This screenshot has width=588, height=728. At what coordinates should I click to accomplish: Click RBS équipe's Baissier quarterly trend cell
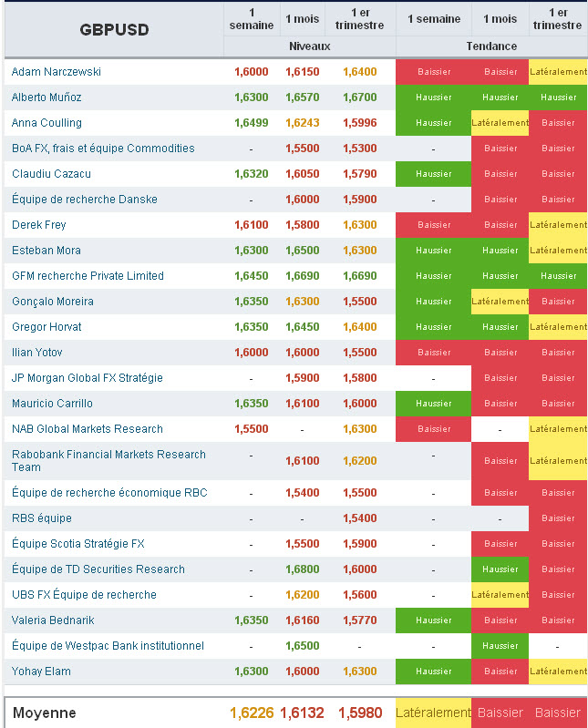pyautogui.click(x=558, y=518)
